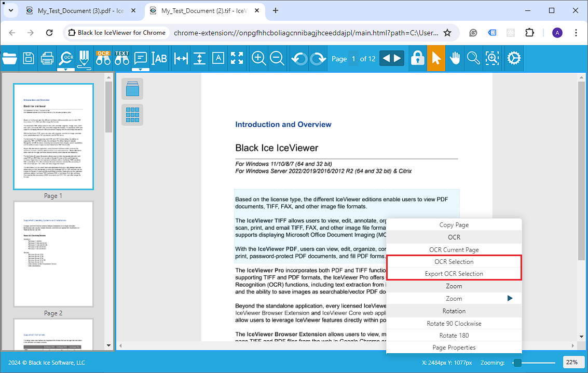Go back in browser history

pyautogui.click(x=12, y=33)
